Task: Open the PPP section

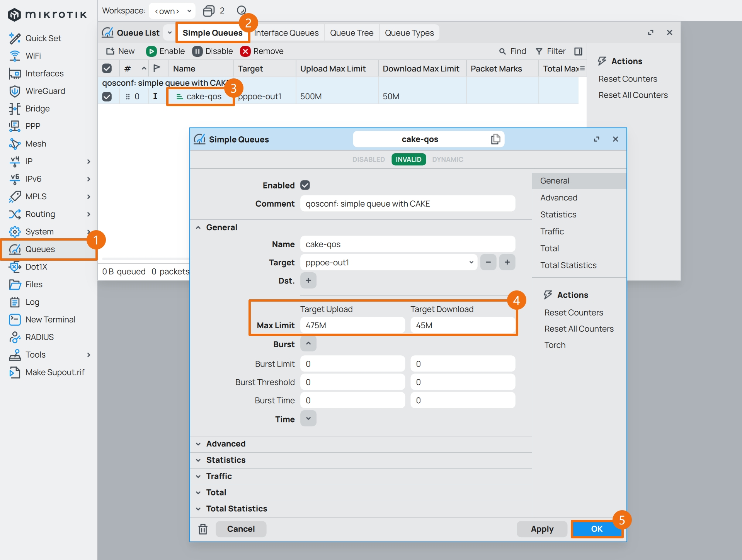Action: [33, 126]
